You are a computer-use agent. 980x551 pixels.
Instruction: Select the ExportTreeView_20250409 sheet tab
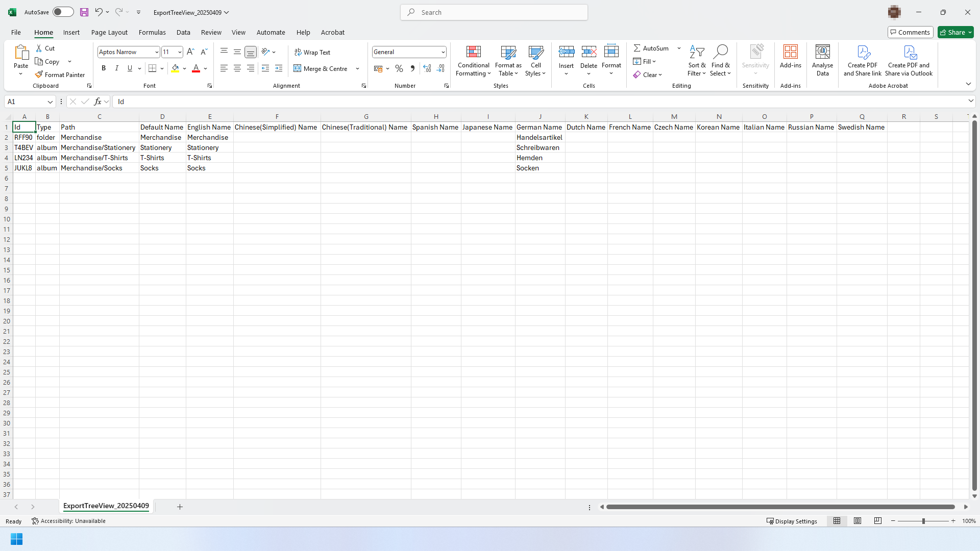pos(106,506)
